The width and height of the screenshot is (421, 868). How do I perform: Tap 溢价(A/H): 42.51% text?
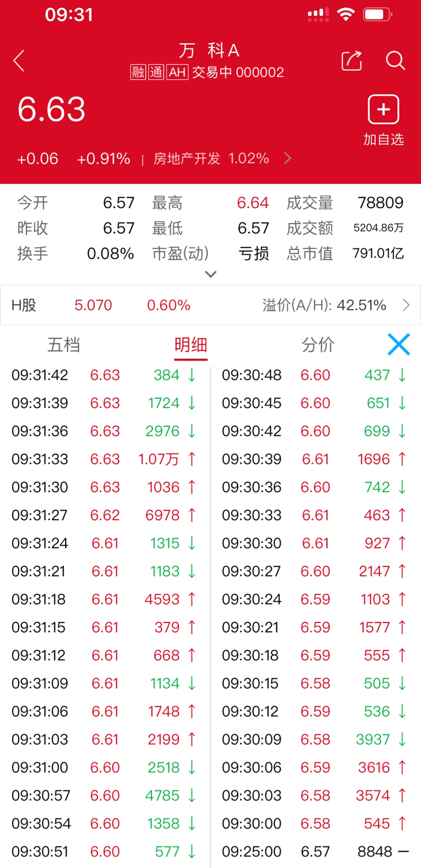(x=325, y=305)
